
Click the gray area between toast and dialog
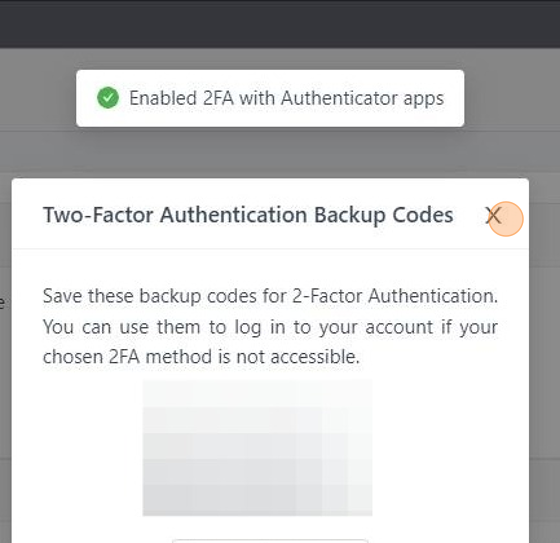coord(270,153)
